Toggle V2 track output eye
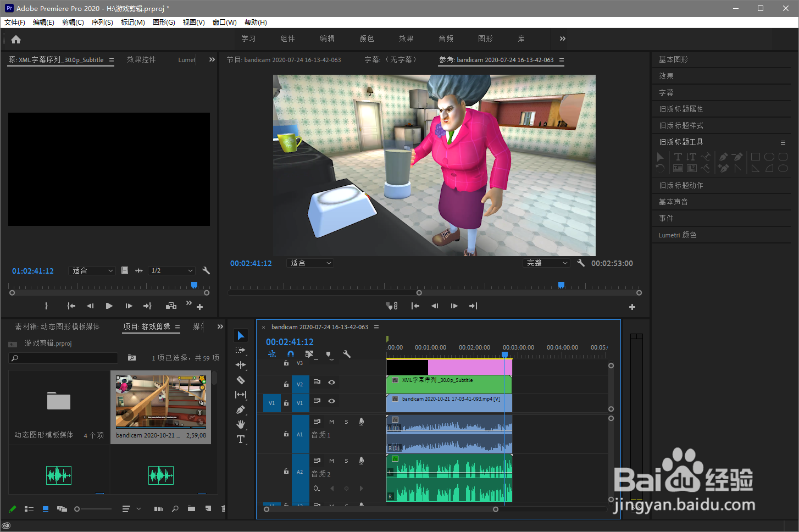Viewport: 799px width, 532px height. point(331,382)
